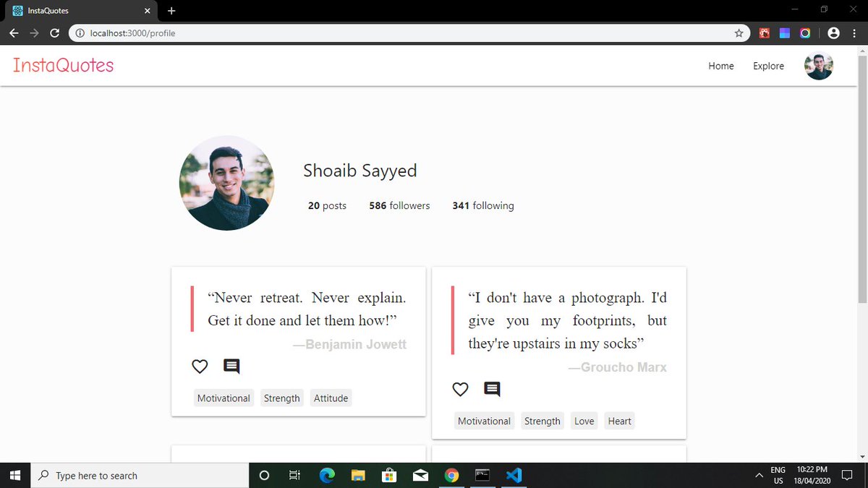Click the Benjamin Jowett author name
The height and width of the screenshot is (488, 868).
tap(349, 344)
